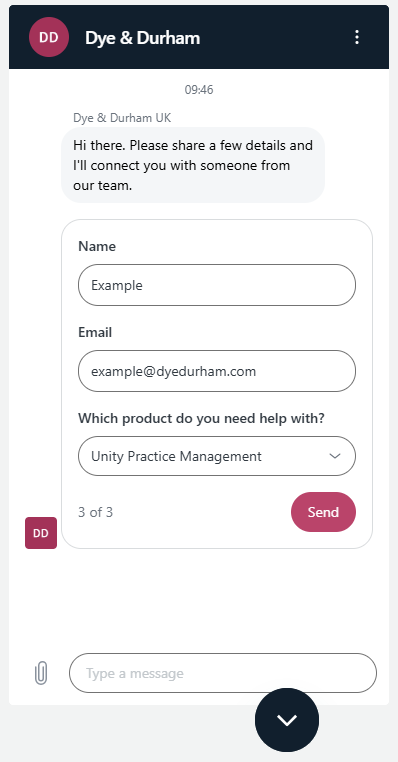Image resolution: width=398 pixels, height=762 pixels.
Task: Click the Which product do you need help label
Action: pyautogui.click(x=201, y=418)
